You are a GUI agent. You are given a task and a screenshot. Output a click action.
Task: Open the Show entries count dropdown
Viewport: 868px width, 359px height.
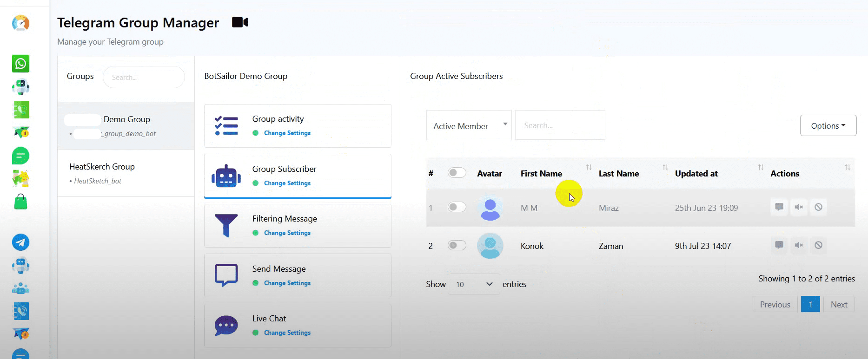pyautogui.click(x=473, y=284)
